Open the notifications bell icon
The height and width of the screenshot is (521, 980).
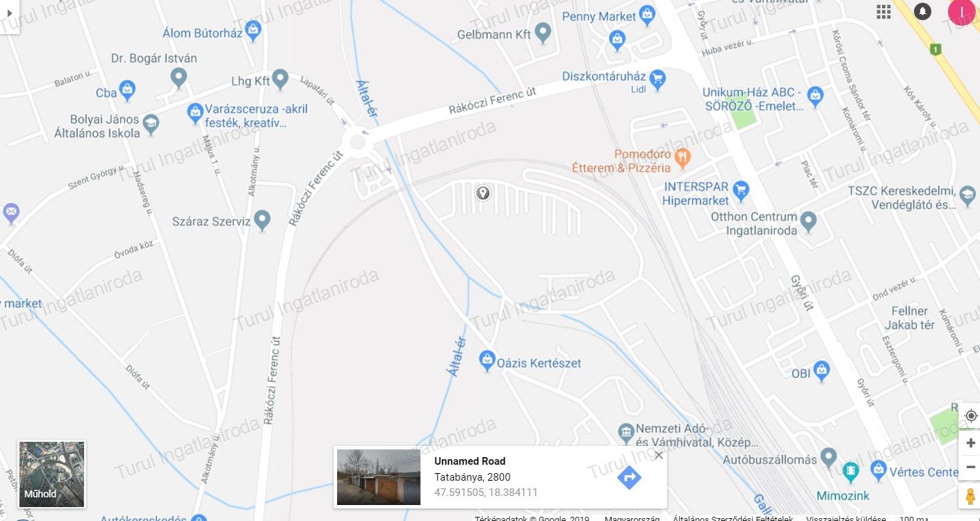[x=922, y=12]
